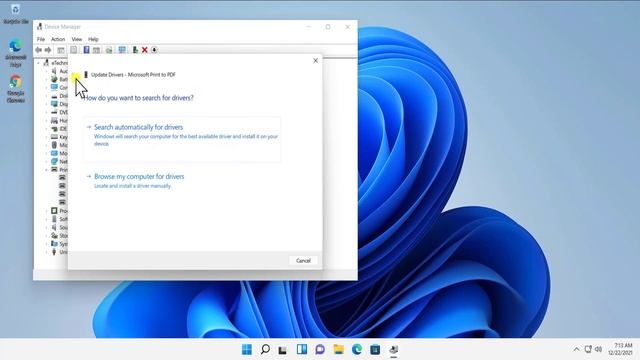
Task: Select the Storage controllers icon in device tree
Action: tap(54, 236)
